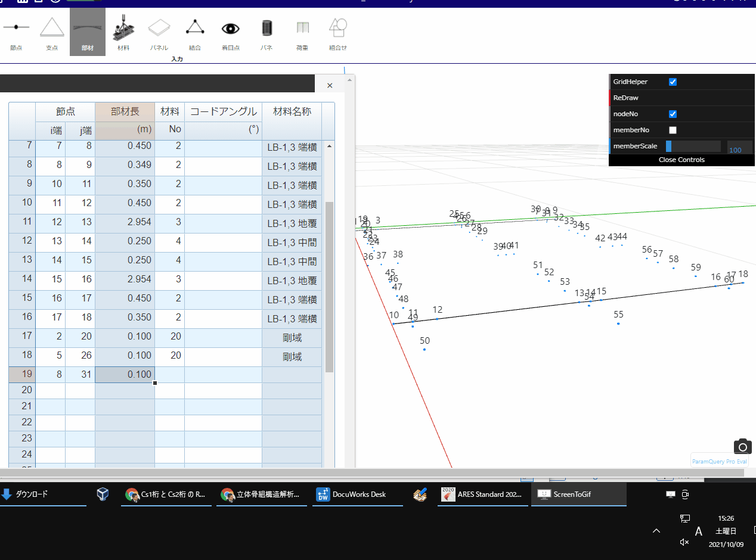Select the 支点 (support) tool

pos(52,33)
